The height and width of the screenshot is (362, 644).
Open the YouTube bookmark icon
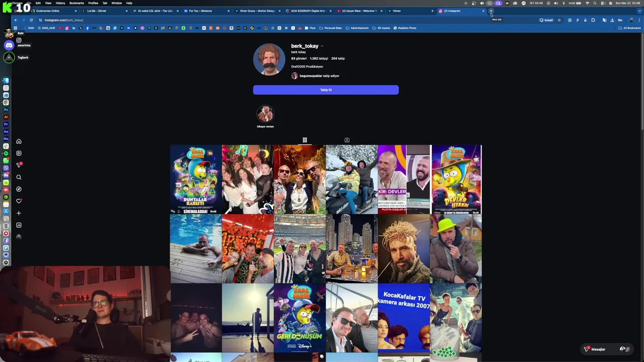(60, 28)
